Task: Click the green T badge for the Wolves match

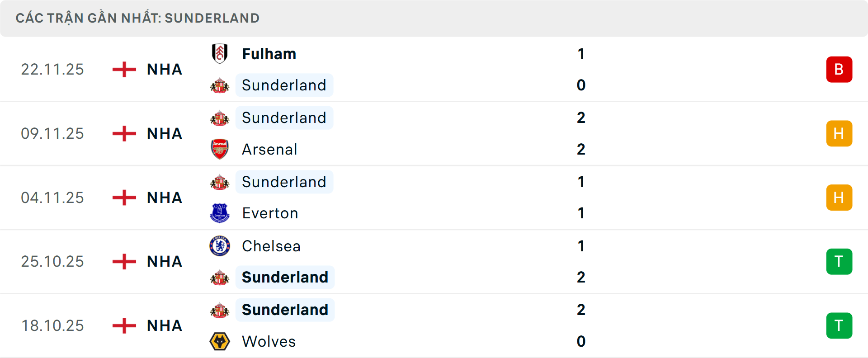Action: (x=839, y=325)
